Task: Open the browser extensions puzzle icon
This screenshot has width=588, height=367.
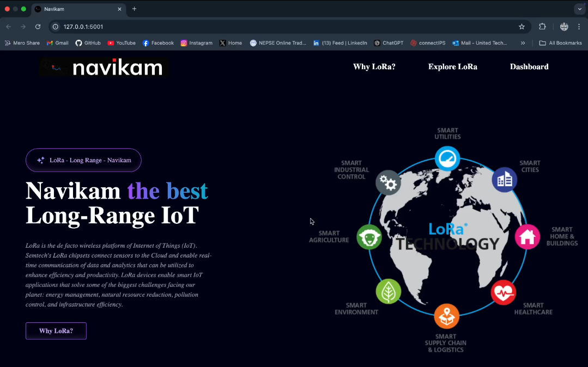Action: coord(542,27)
